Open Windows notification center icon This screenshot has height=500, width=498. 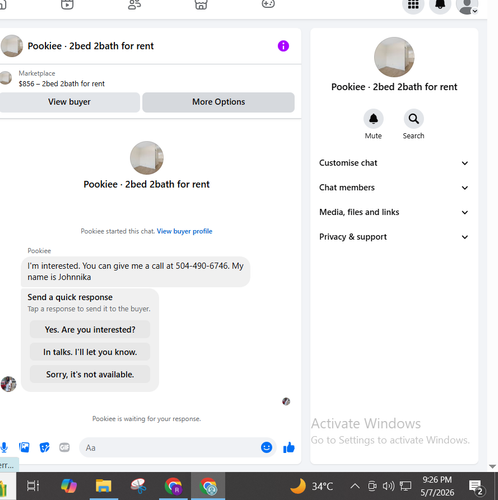click(477, 487)
